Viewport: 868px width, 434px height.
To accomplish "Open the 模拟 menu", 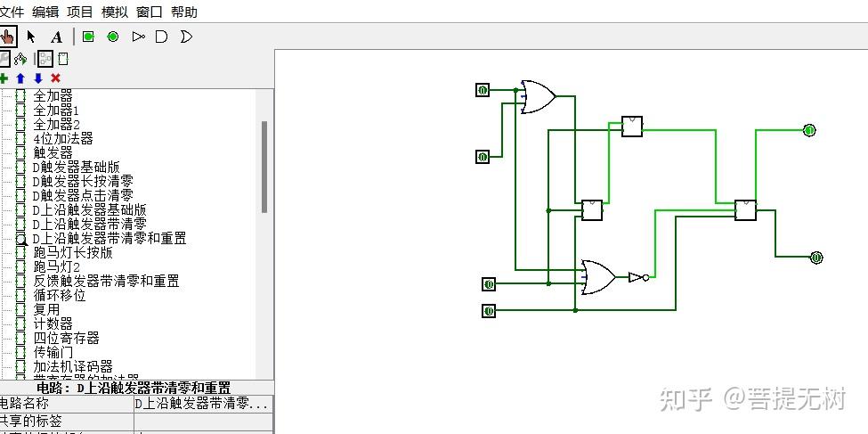I will pos(115,12).
